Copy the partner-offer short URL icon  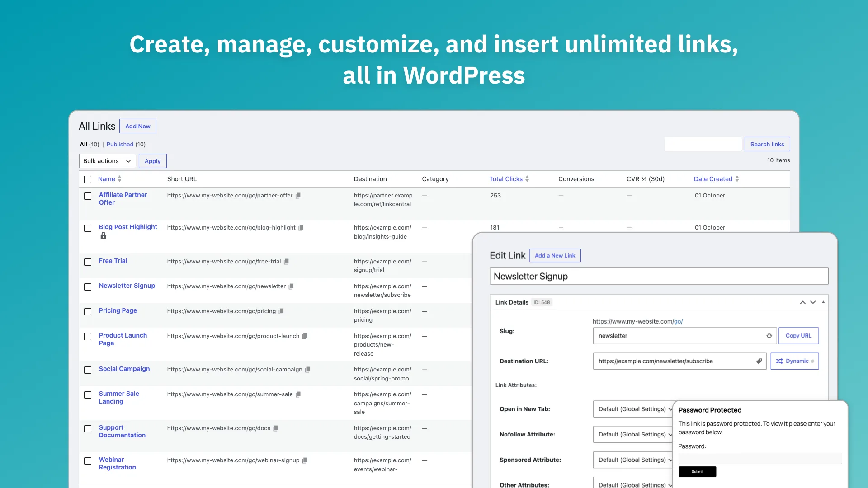coord(298,196)
